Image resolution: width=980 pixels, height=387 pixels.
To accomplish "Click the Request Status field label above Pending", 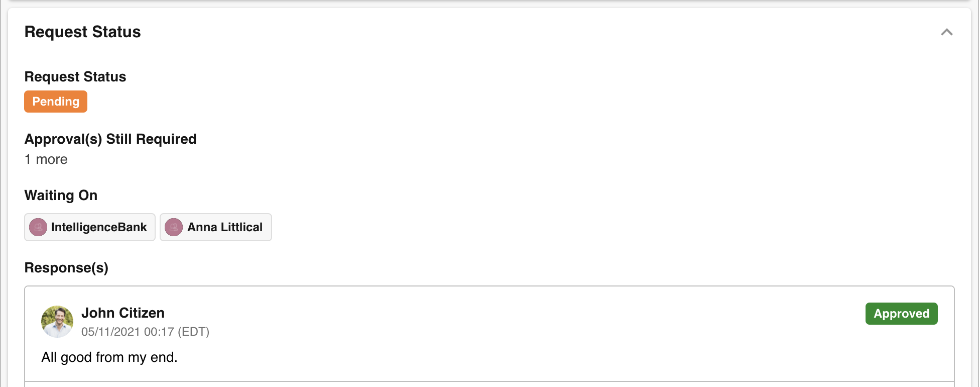I will [x=75, y=76].
